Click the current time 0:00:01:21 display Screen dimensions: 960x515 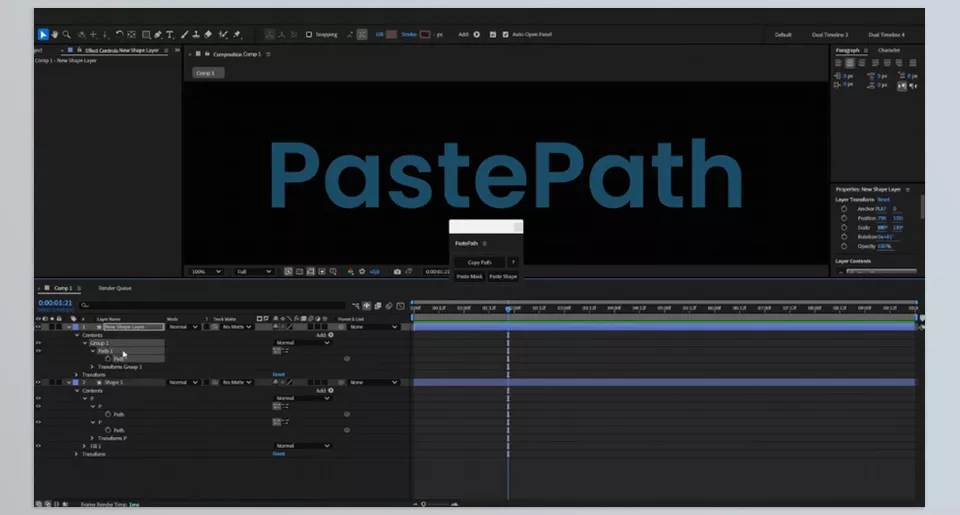pos(55,303)
